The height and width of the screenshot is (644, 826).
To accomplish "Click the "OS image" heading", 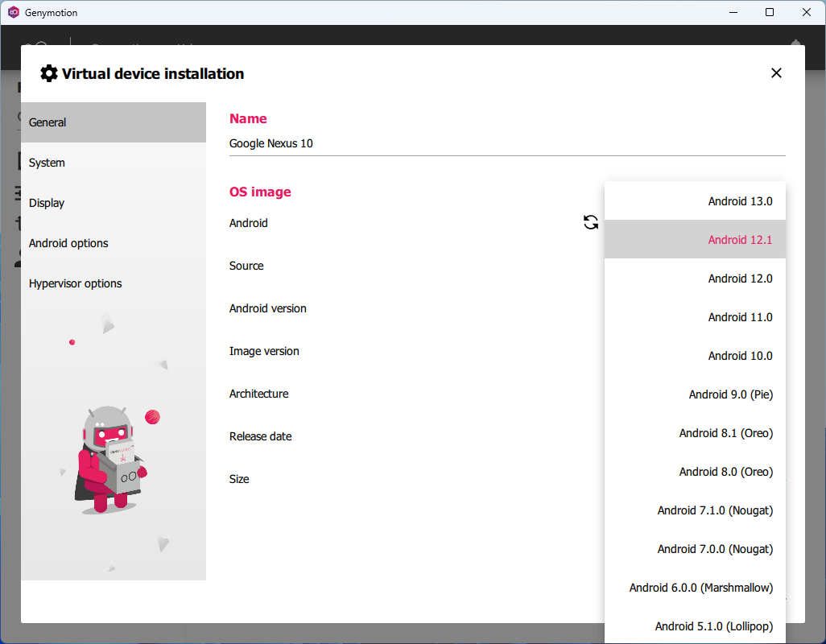I will [x=260, y=192].
